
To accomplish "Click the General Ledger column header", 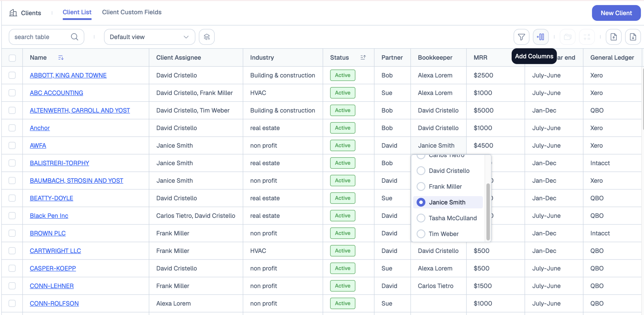I will (x=612, y=58).
